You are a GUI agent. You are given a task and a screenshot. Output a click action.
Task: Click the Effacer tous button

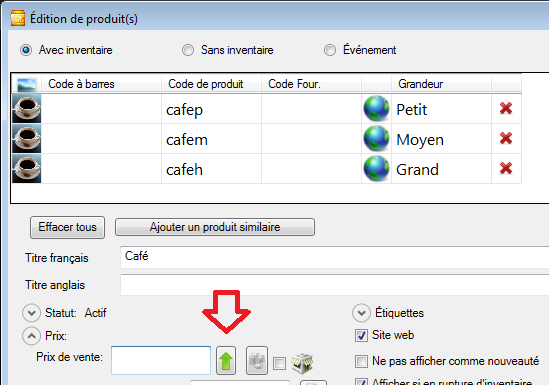click(68, 227)
